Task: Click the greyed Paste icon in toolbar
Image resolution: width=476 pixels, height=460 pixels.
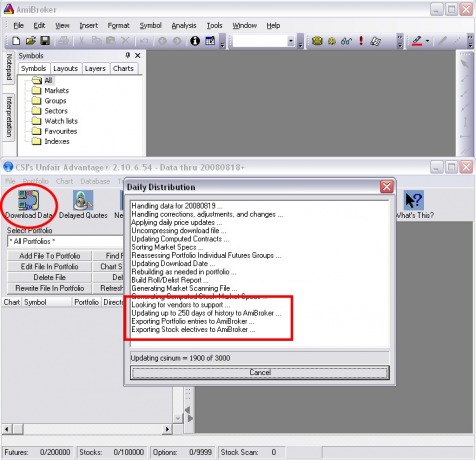Action: (x=110, y=41)
